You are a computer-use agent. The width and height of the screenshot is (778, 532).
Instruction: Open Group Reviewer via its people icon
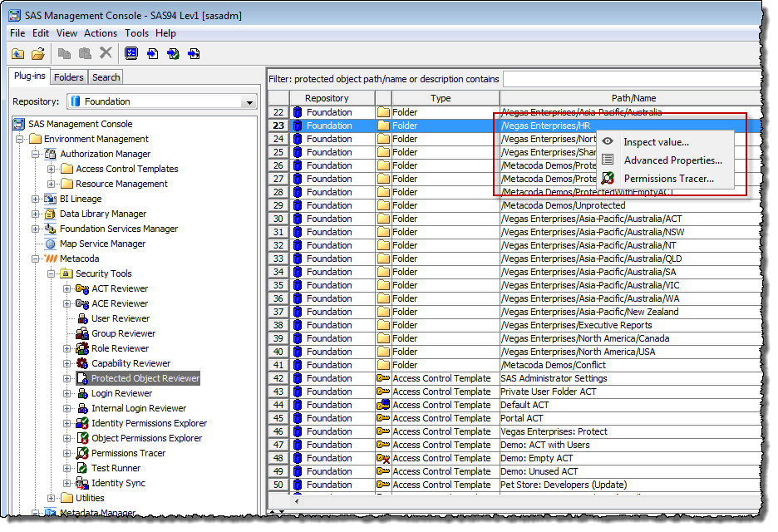tap(82, 333)
